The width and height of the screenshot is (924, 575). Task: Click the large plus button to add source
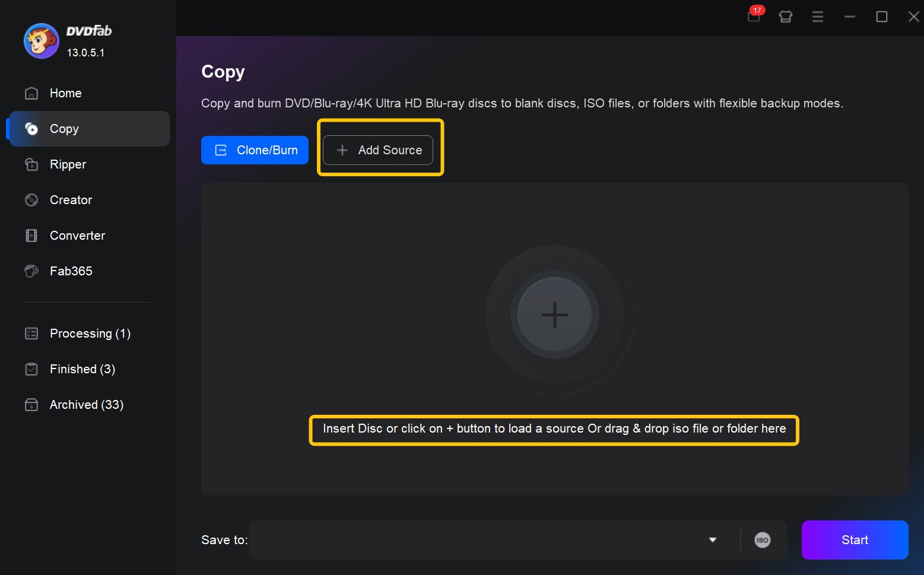pyautogui.click(x=554, y=314)
